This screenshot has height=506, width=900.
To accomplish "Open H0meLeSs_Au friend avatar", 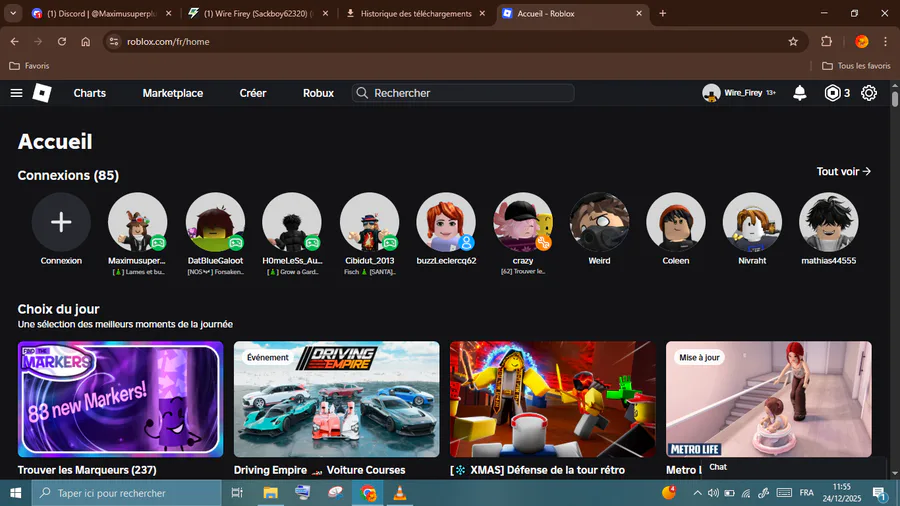I will tap(292, 222).
